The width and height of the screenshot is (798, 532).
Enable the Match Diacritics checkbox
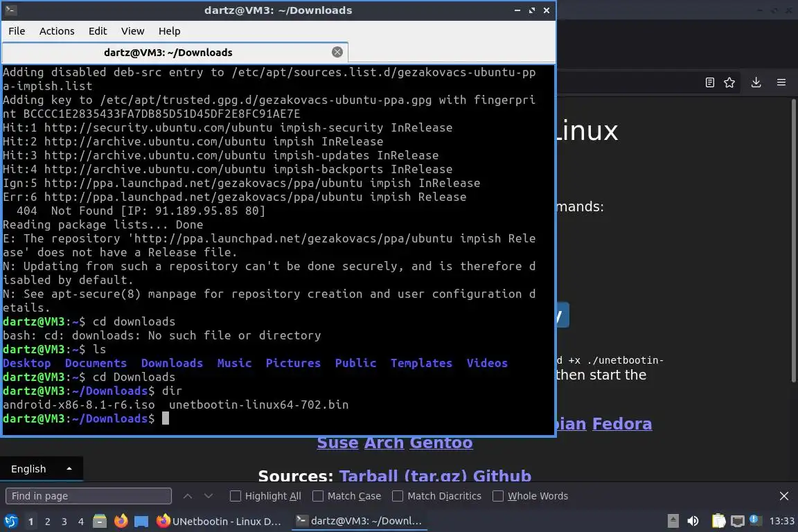coord(398,496)
